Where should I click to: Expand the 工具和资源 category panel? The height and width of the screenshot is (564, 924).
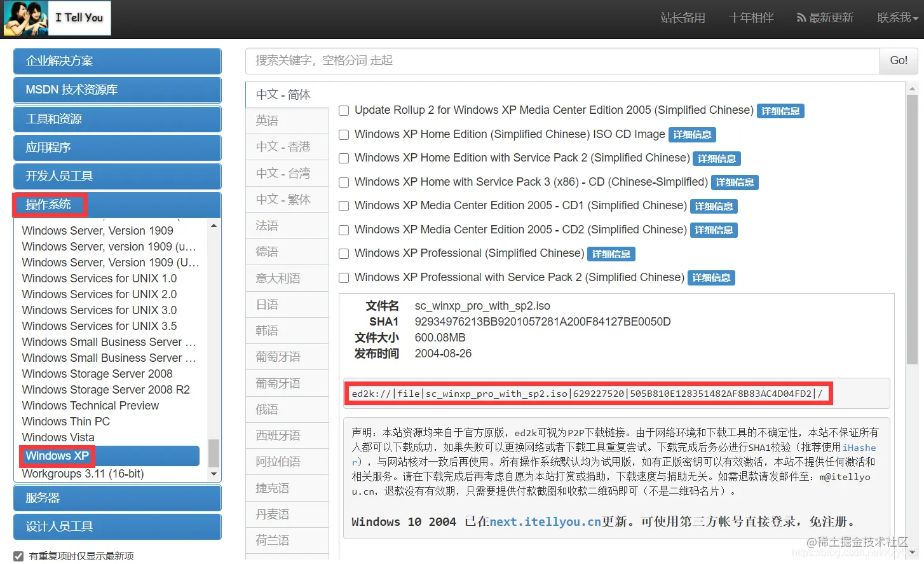[x=117, y=119]
